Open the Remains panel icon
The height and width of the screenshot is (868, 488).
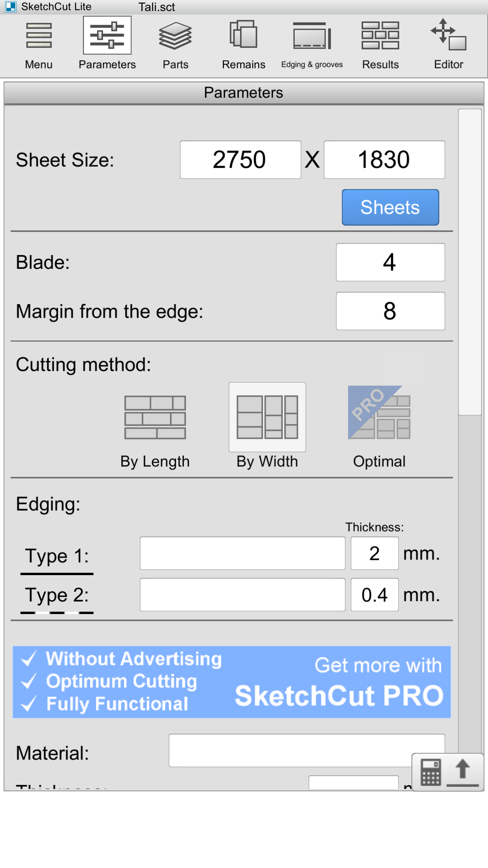point(244,44)
